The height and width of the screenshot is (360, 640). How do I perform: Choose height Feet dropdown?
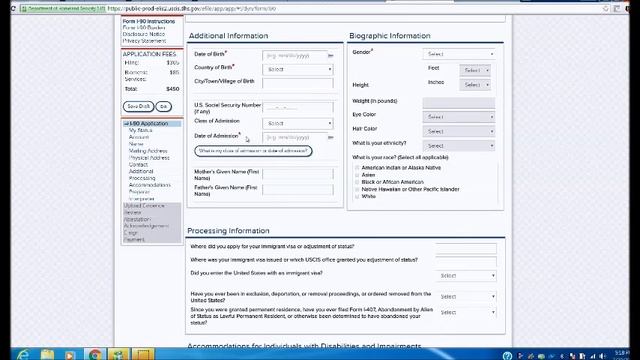475,70
